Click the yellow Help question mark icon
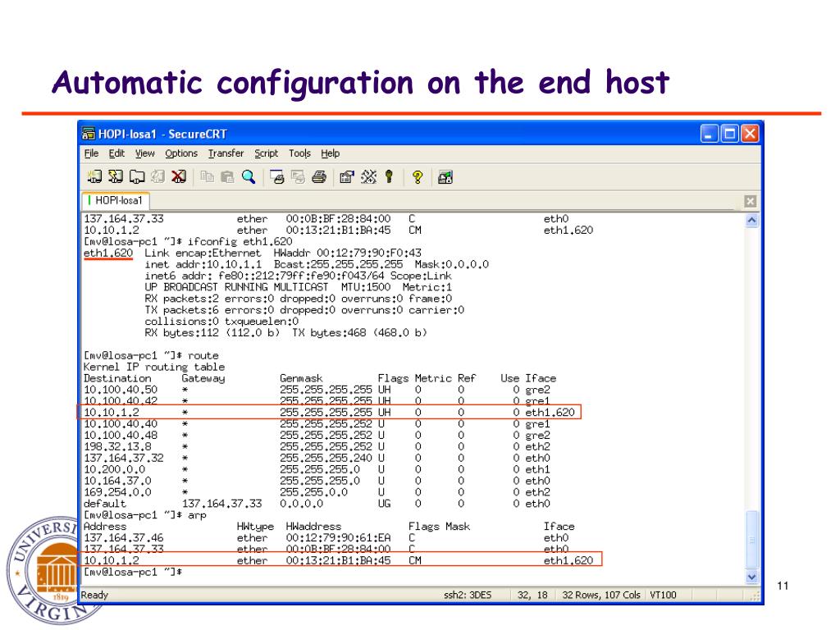The width and height of the screenshot is (840, 630). [x=417, y=176]
